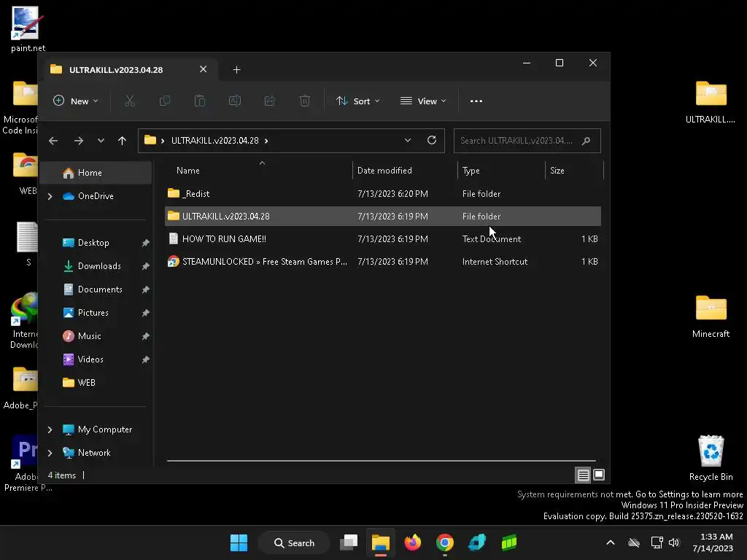Select the HOW TO RUN GAME!! file
This screenshot has height=560, width=747.
tap(383, 239)
